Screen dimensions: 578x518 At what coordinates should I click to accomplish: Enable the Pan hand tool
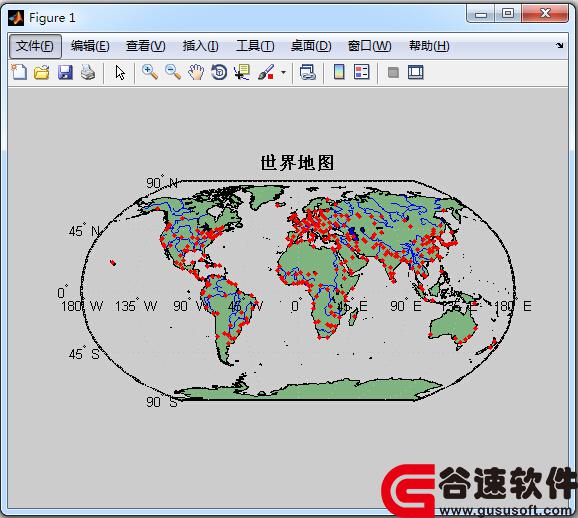(x=196, y=72)
